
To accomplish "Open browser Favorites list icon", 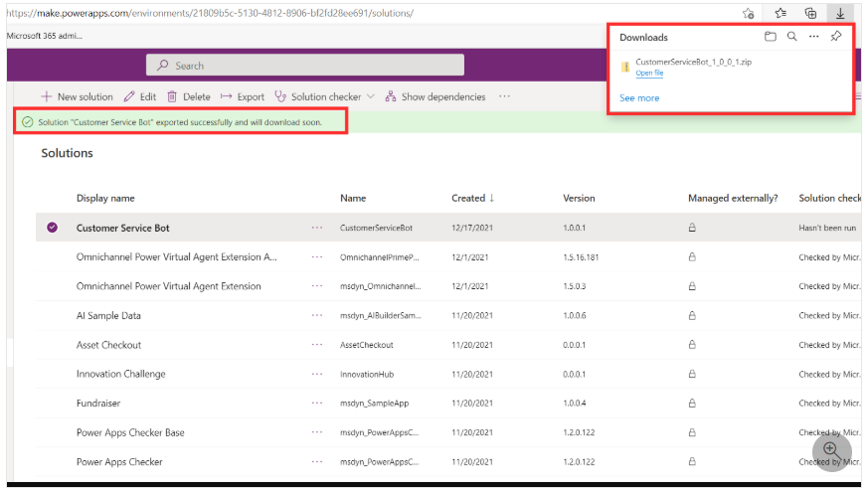I will coord(781,13).
